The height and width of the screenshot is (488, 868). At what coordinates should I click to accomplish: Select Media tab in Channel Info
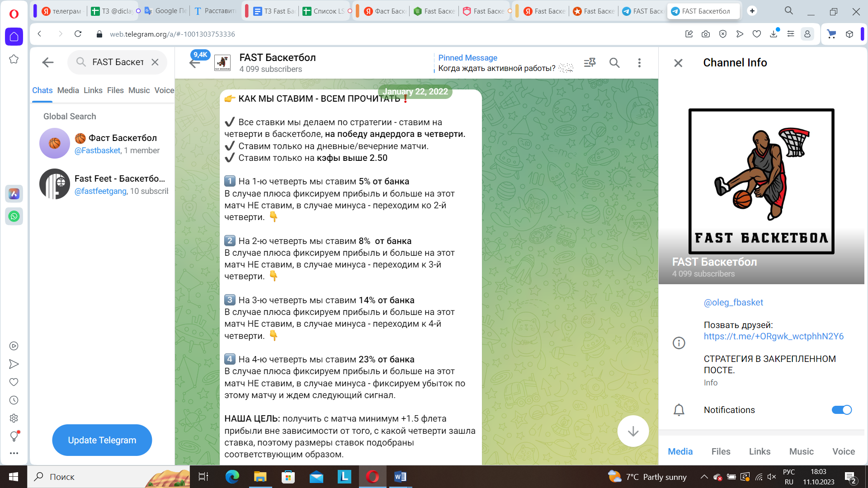click(680, 451)
